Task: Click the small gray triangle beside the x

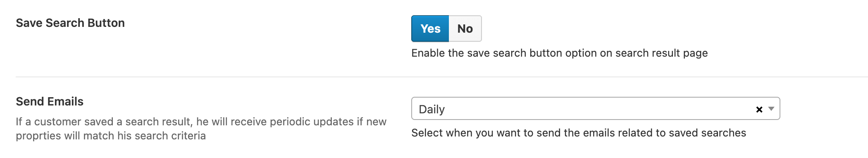Action: click(771, 109)
